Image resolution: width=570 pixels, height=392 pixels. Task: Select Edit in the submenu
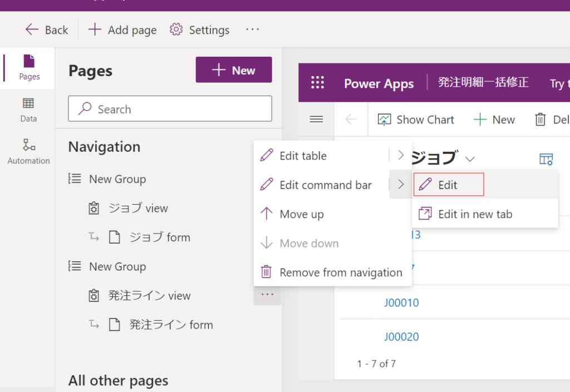pyautogui.click(x=448, y=185)
